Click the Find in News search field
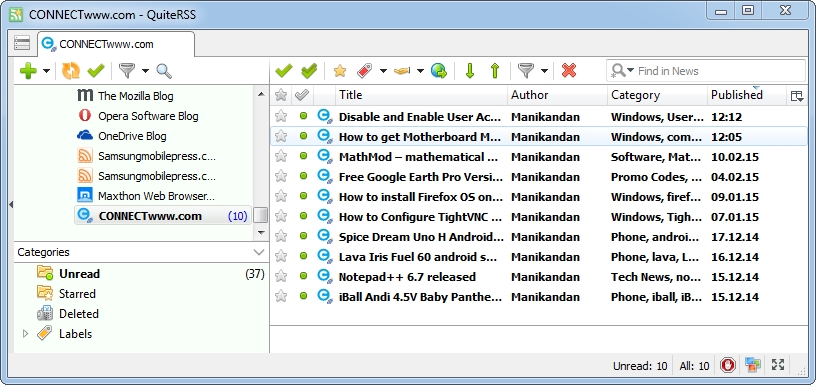816x385 pixels. pos(705,71)
